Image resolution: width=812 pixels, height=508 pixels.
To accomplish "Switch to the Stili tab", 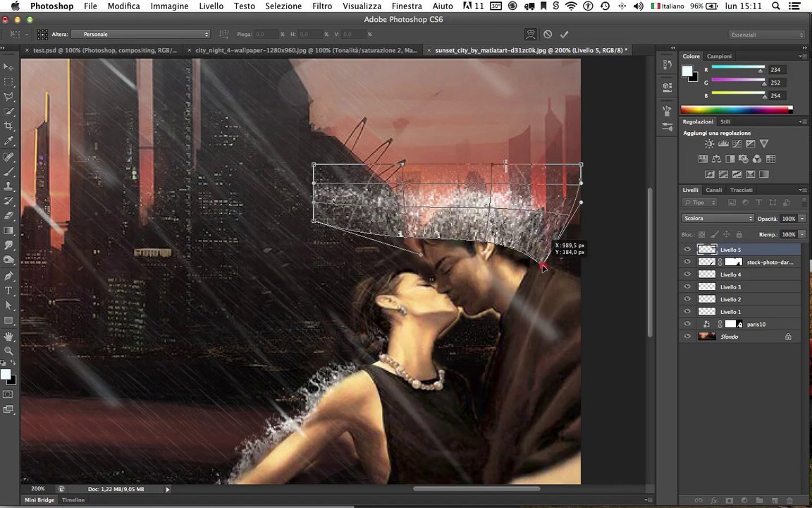I will [725, 121].
